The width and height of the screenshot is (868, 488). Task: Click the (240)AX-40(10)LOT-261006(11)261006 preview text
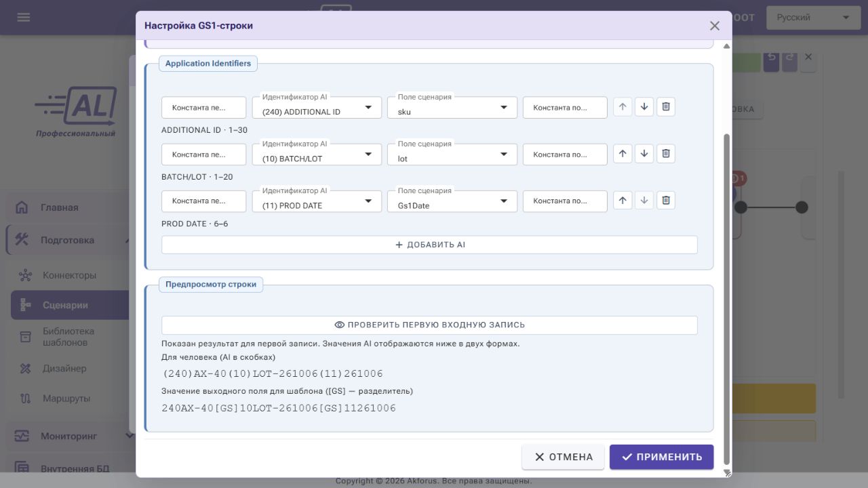[x=273, y=373]
